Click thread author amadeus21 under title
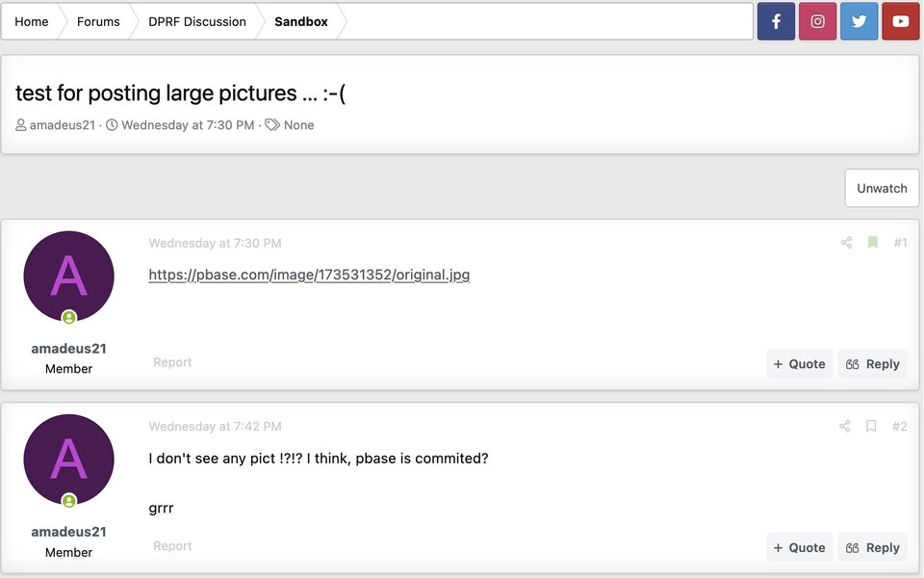 [x=63, y=125]
